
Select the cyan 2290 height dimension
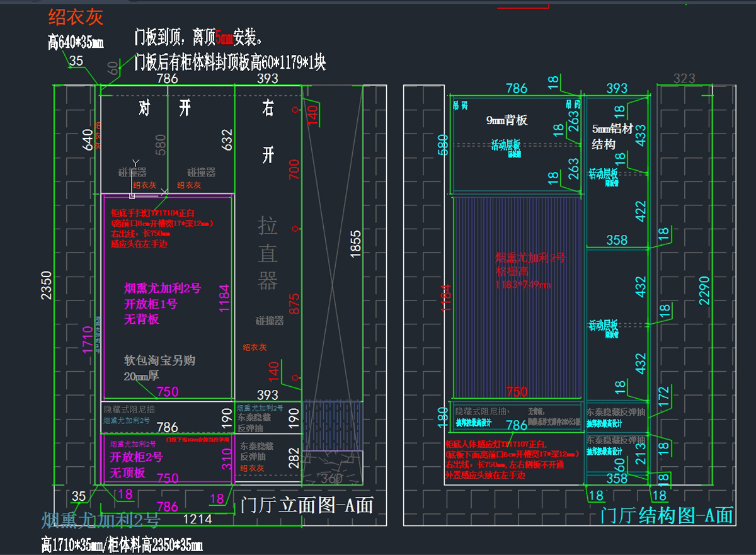[704, 290]
